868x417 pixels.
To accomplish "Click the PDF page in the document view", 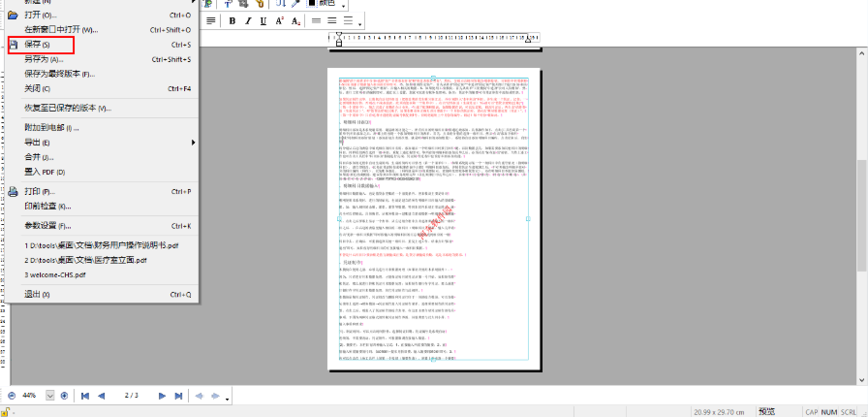I will (x=433, y=218).
